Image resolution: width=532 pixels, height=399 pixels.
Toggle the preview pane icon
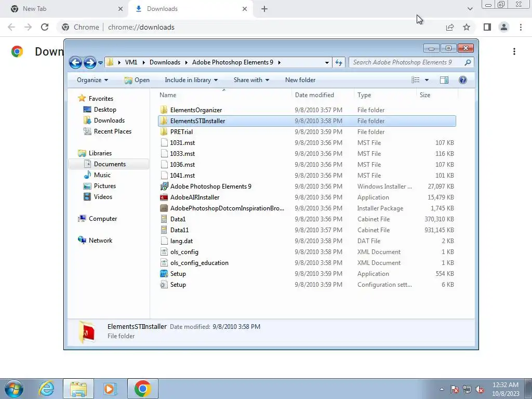[x=444, y=80]
